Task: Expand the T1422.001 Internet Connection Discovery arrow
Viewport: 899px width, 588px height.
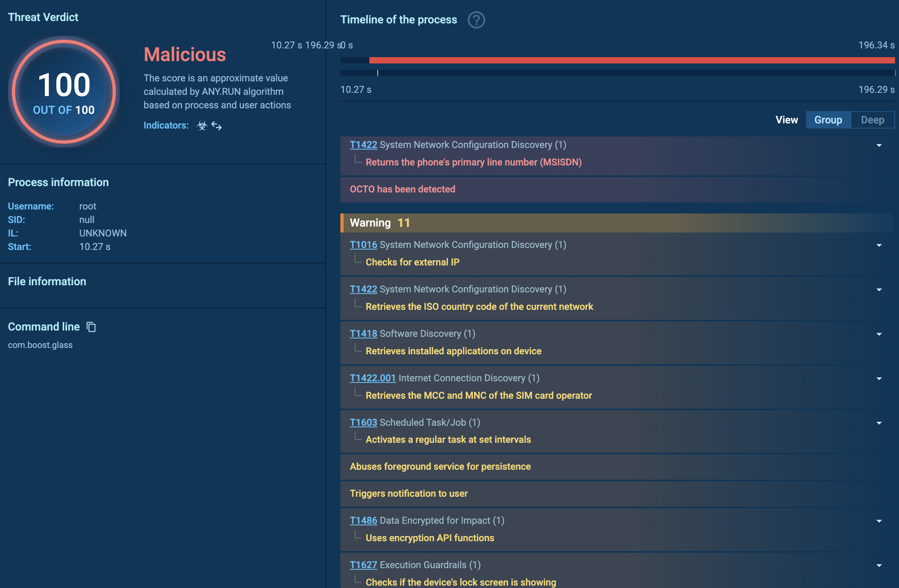Action: point(879,379)
